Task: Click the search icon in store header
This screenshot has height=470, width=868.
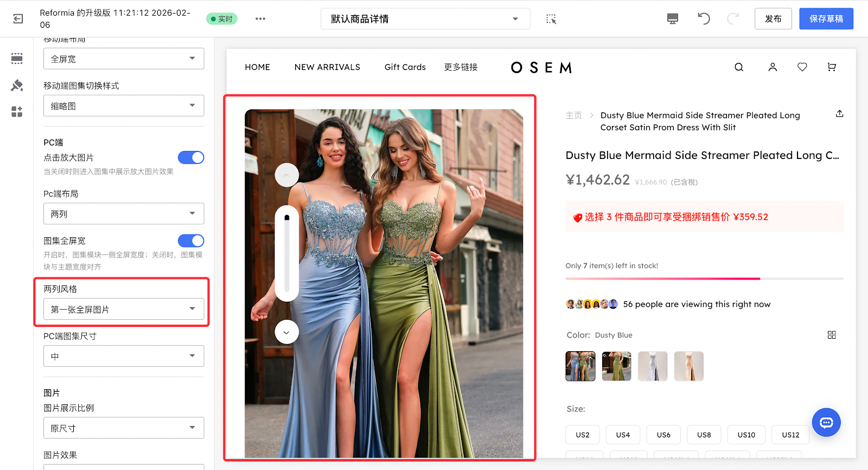Action: pos(738,67)
